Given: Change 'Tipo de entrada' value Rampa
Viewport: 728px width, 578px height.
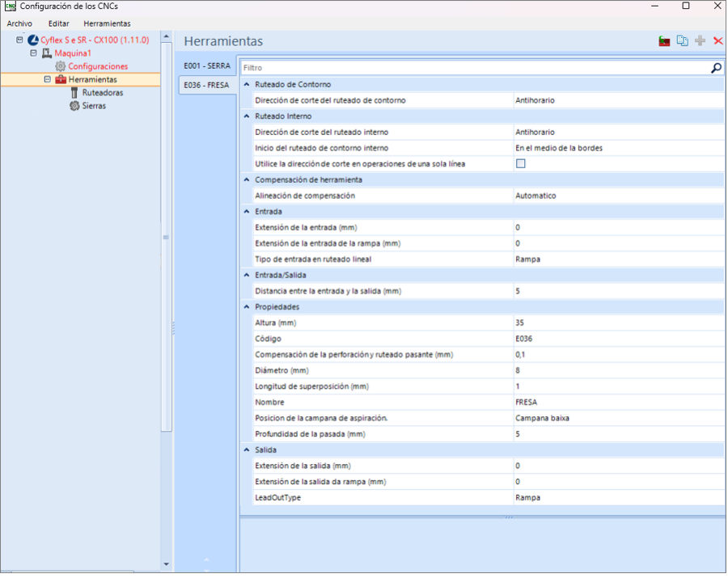Looking at the screenshot, I should tap(619, 259).
